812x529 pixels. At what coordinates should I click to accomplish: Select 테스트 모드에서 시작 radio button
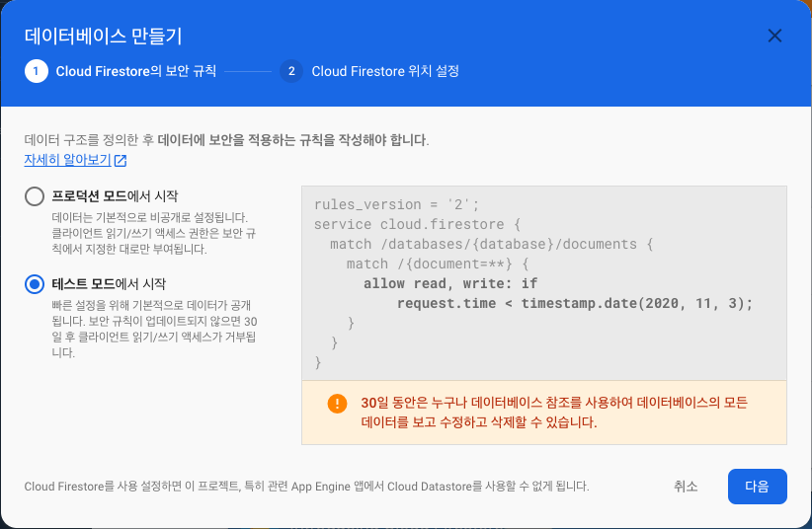[x=35, y=284]
